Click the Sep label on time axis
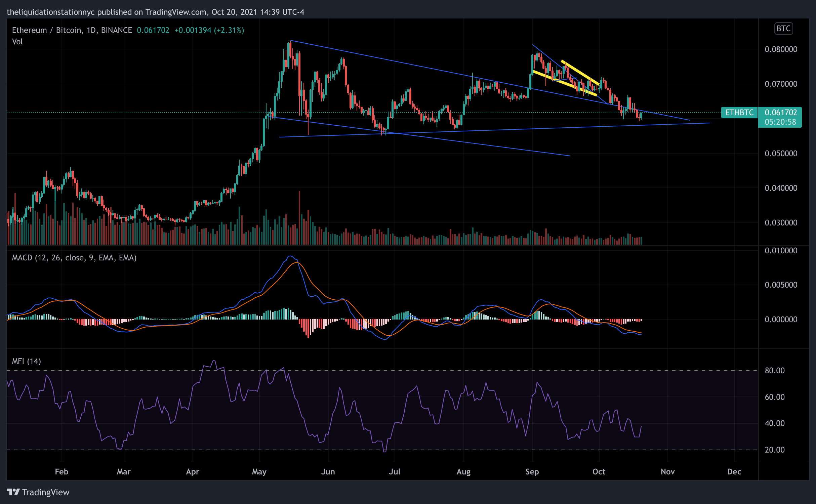816x504 pixels. click(532, 472)
